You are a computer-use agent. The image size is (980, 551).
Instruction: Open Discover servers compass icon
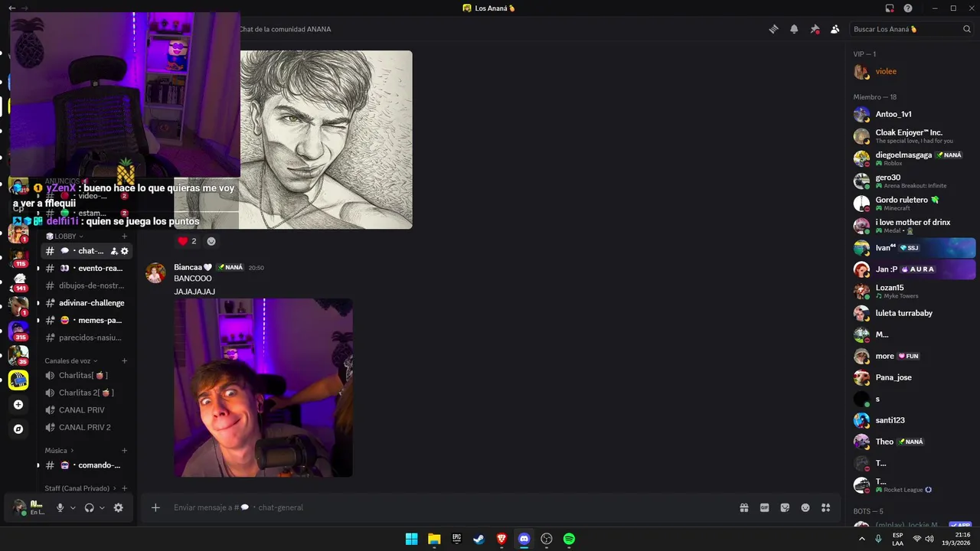(x=18, y=429)
